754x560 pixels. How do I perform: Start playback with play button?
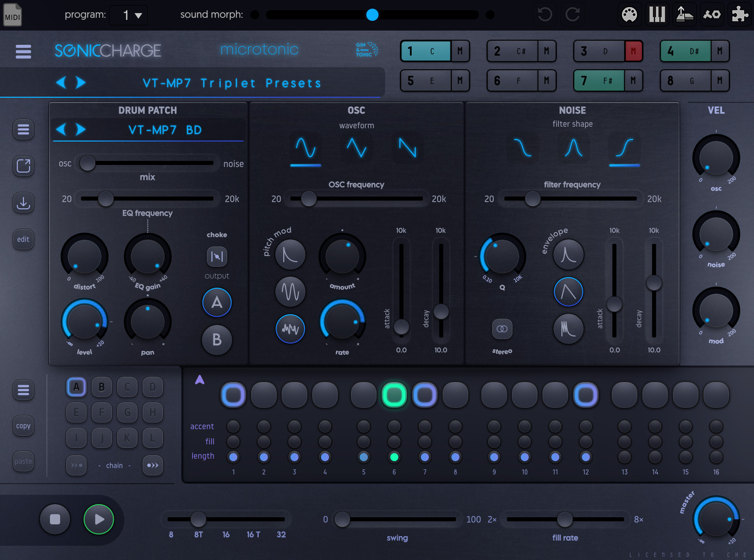click(x=99, y=519)
